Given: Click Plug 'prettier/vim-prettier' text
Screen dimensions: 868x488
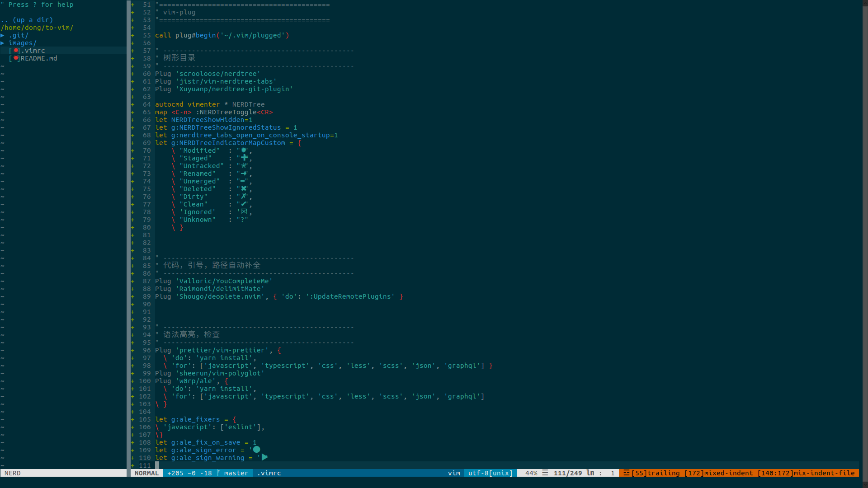Looking at the screenshot, I should 212,350.
